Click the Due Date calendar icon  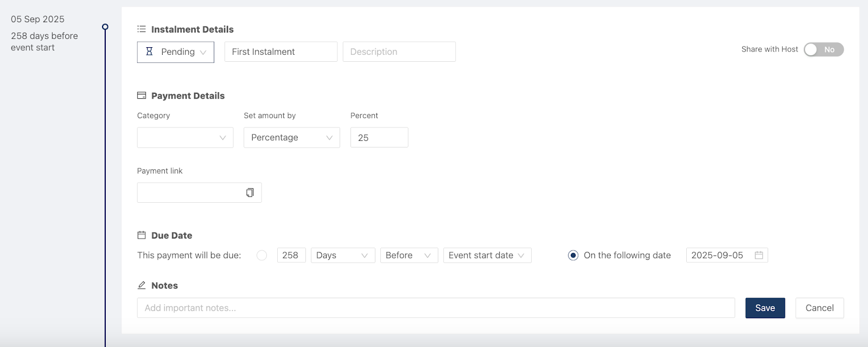click(x=142, y=235)
